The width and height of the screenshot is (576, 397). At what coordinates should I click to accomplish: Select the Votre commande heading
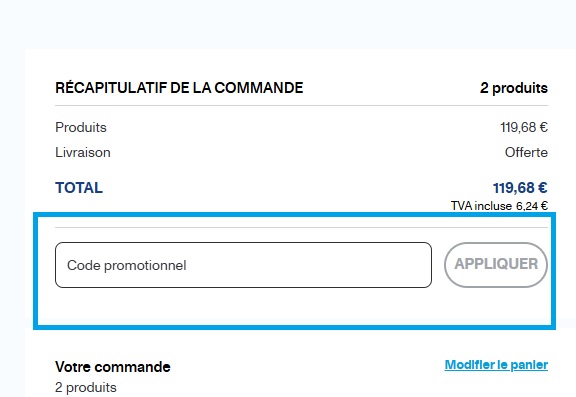[x=113, y=367]
